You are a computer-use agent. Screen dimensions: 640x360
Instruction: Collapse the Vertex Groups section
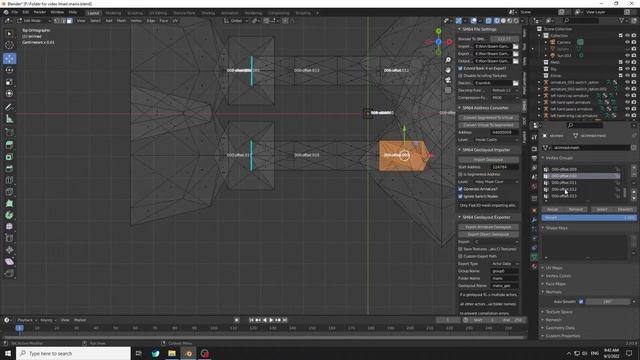pyautogui.click(x=558, y=158)
